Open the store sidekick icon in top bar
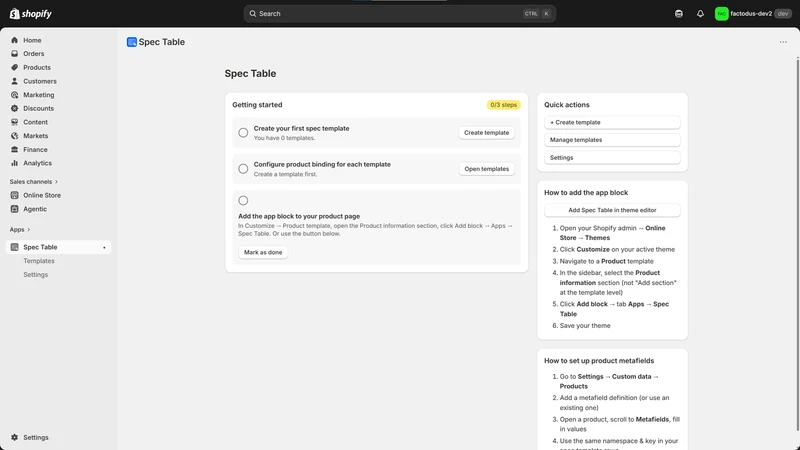The image size is (800, 450). (x=679, y=14)
